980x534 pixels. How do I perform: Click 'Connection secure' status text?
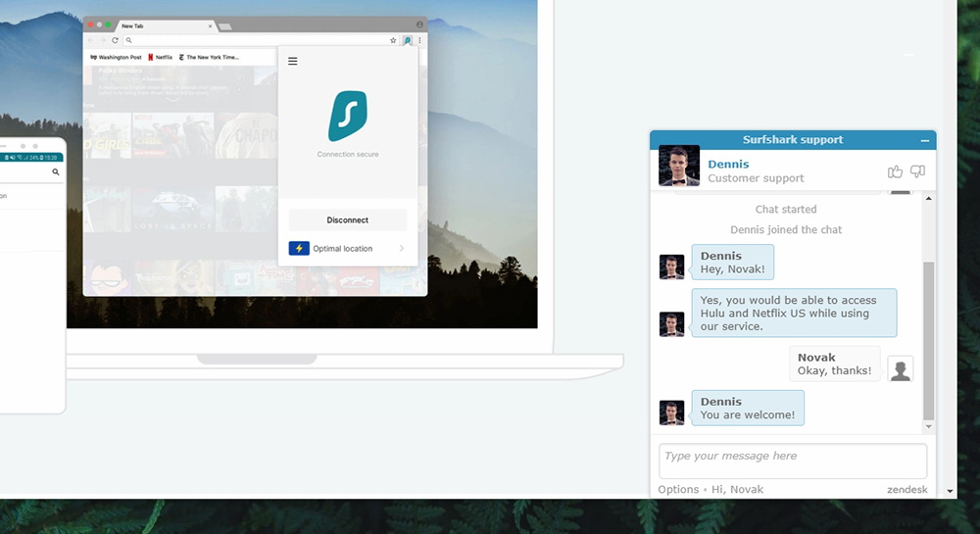tap(348, 154)
